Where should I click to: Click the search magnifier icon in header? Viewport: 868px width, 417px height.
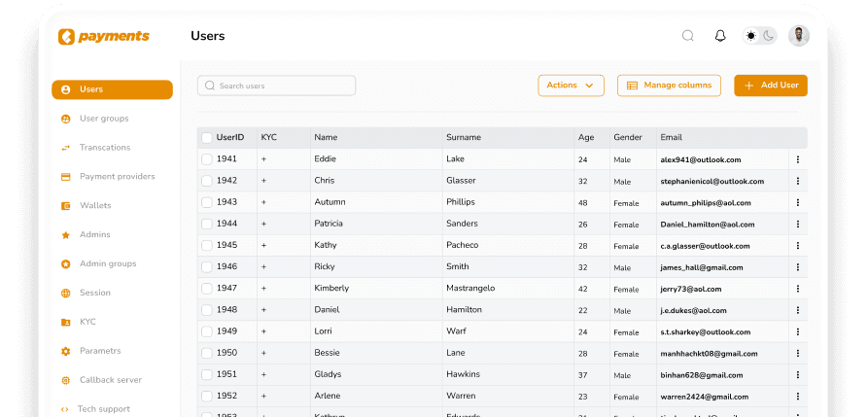(x=688, y=36)
